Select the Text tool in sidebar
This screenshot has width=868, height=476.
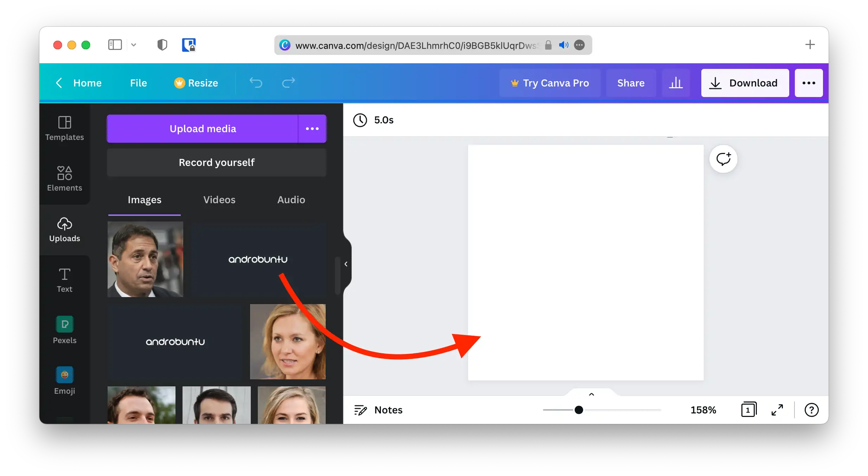pyautogui.click(x=64, y=279)
